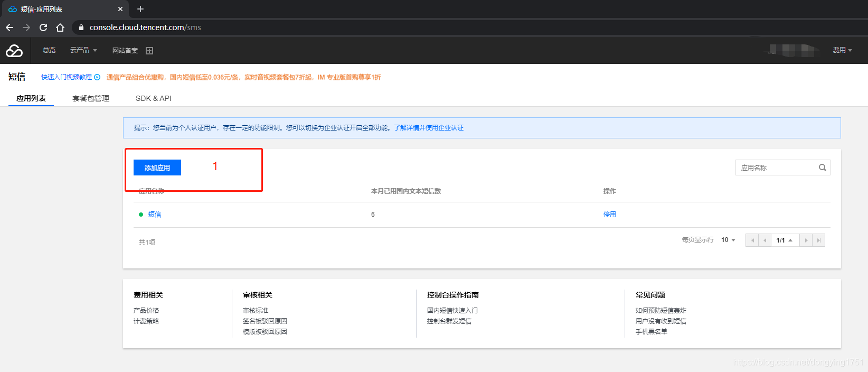Open 如何预防短信轰炸 link
868x372 pixels.
(661, 311)
